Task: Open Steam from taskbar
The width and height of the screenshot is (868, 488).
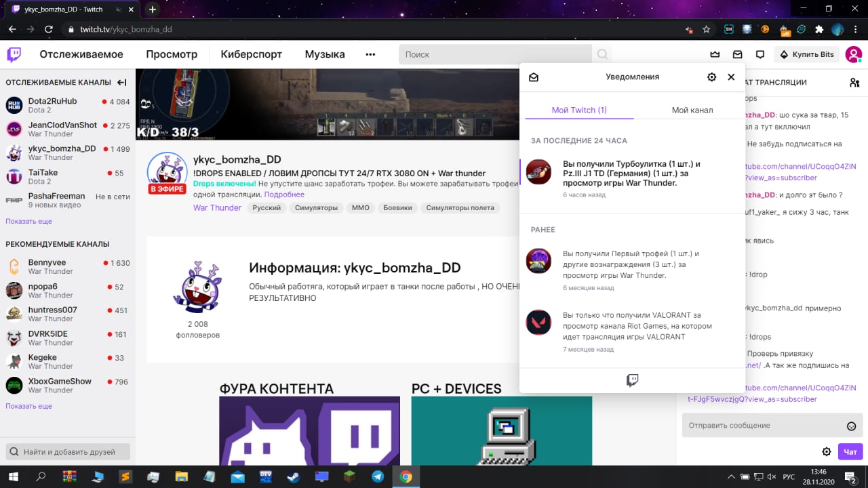Action: coord(294,476)
